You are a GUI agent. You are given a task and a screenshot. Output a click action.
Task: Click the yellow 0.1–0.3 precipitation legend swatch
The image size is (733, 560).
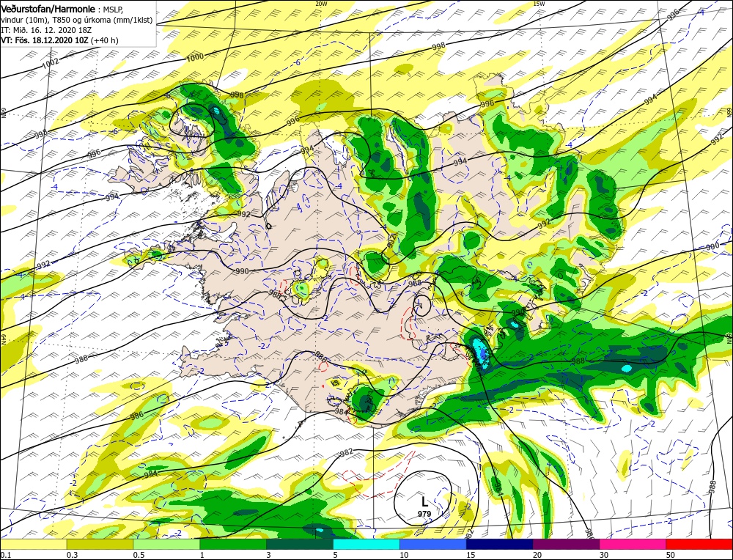click(x=33, y=544)
